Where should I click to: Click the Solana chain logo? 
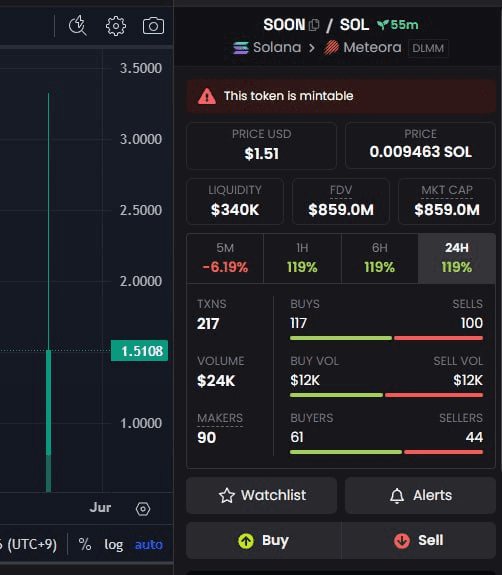coord(241,48)
